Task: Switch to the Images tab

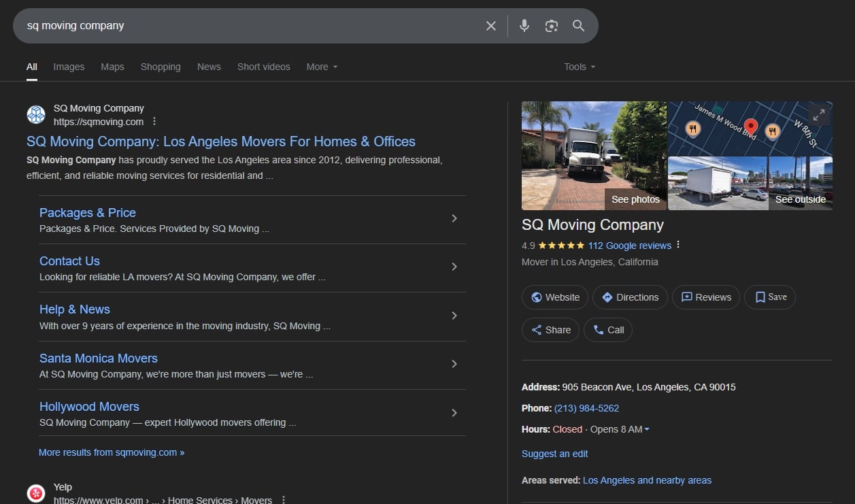Action: 69,67
